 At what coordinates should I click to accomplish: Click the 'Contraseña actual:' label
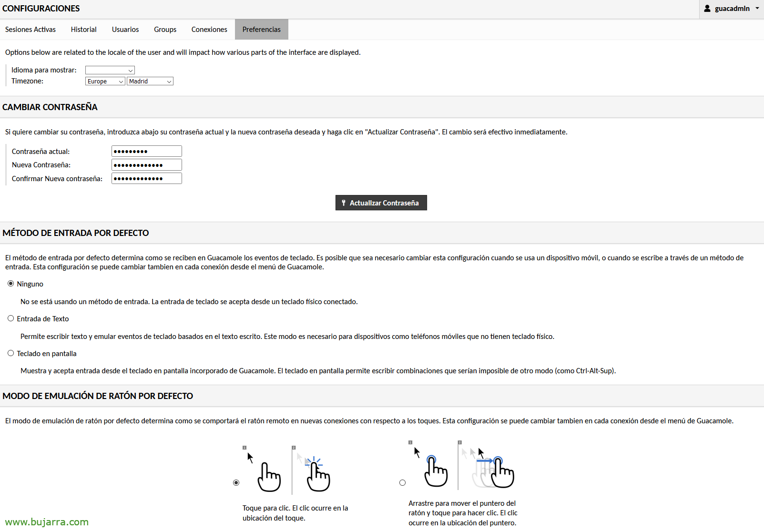pos(41,152)
